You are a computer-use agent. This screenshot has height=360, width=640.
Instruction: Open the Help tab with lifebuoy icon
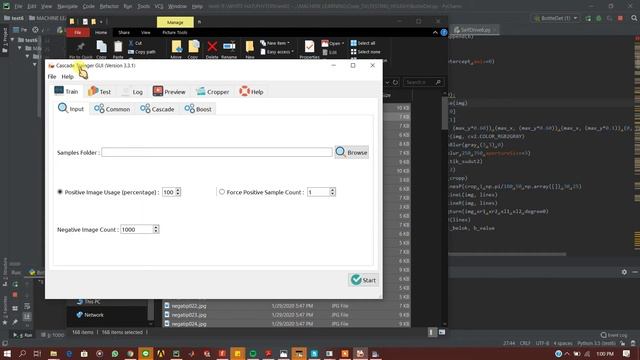pos(251,92)
